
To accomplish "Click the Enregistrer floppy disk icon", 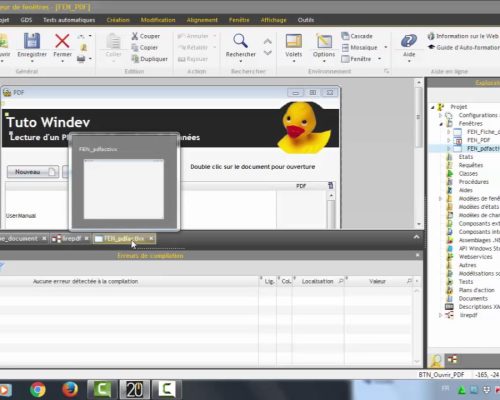I will click(x=32, y=41).
